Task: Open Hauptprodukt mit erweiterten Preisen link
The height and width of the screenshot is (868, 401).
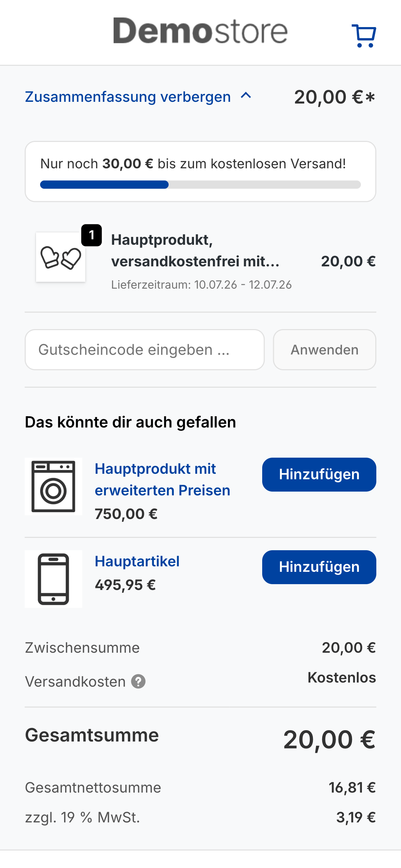Action: point(162,480)
